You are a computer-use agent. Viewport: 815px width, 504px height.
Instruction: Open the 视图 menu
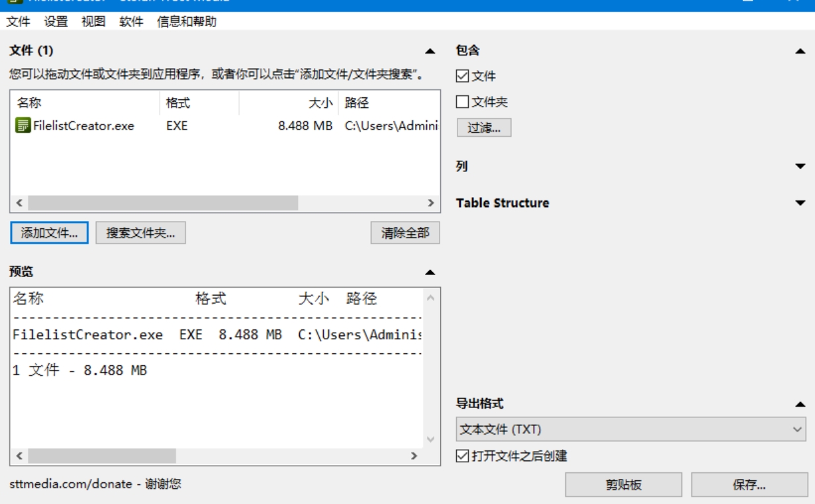pyautogui.click(x=93, y=22)
